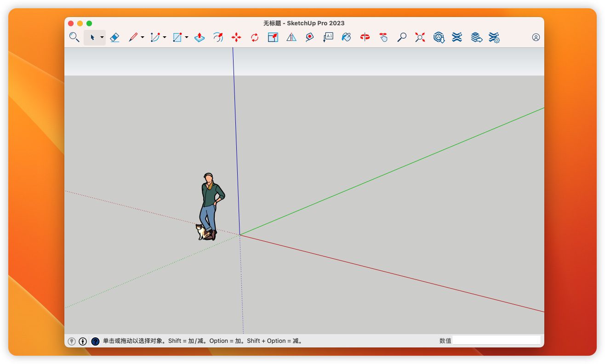605x364 pixels.
Task: Select the Move tool with red arrows
Action: point(236,37)
